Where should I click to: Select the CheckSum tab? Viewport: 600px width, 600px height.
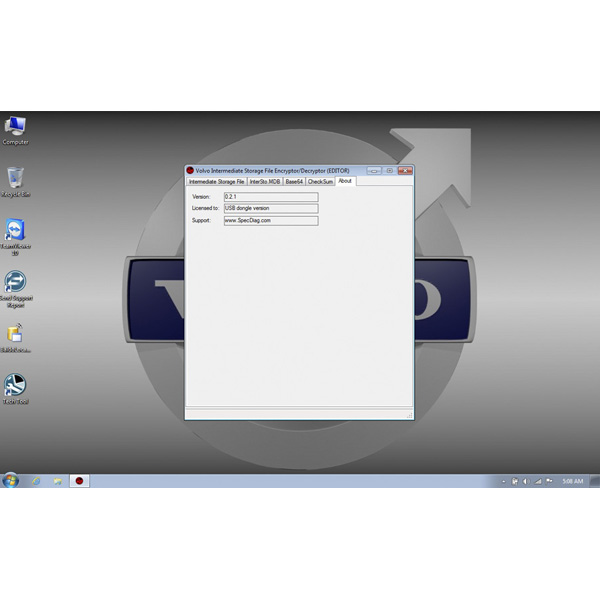[x=320, y=182]
